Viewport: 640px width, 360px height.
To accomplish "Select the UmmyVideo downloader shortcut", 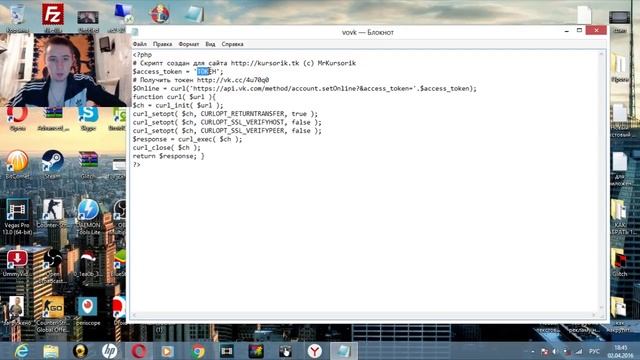I will point(17,263).
